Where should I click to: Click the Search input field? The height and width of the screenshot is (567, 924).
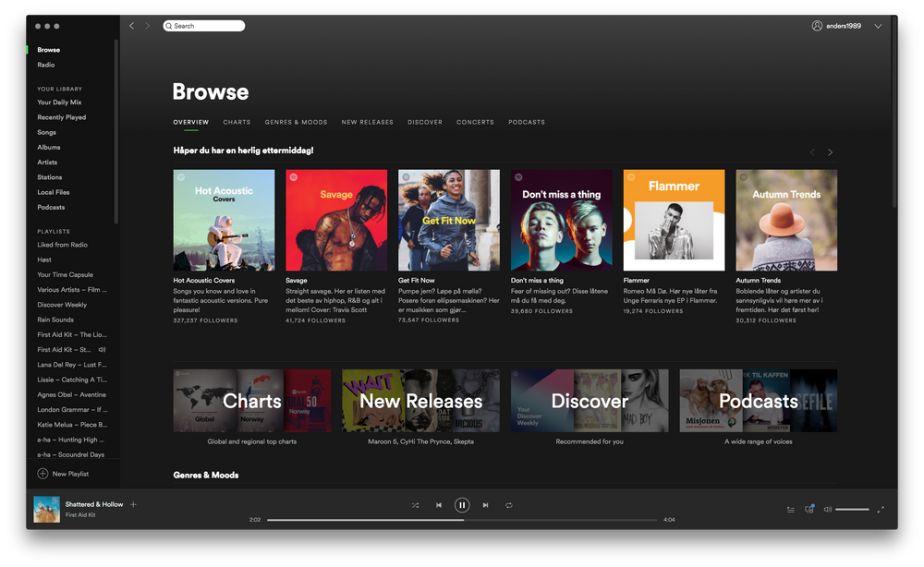[204, 26]
